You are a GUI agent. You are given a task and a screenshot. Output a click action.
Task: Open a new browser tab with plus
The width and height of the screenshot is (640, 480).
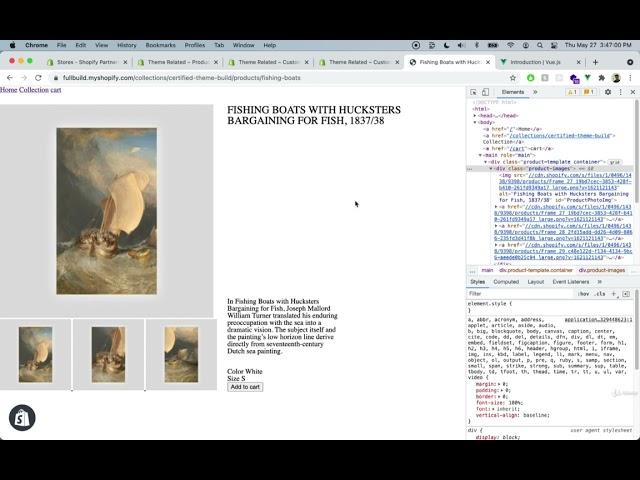pyautogui.click(x=595, y=62)
